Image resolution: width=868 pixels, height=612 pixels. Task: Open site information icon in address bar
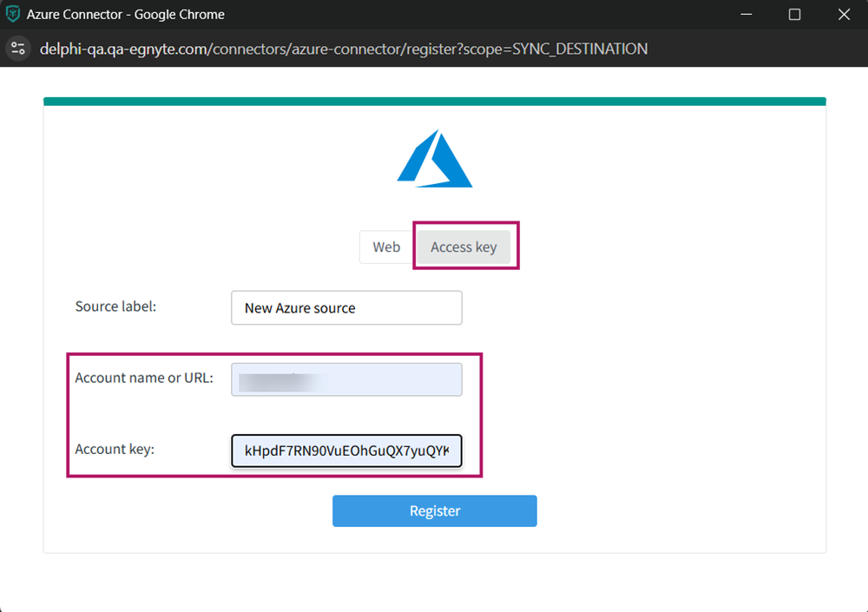click(x=18, y=49)
